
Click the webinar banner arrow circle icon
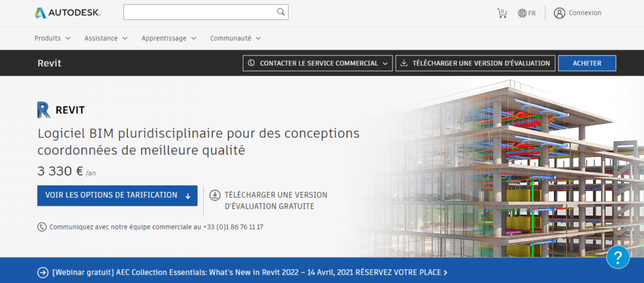(43, 272)
